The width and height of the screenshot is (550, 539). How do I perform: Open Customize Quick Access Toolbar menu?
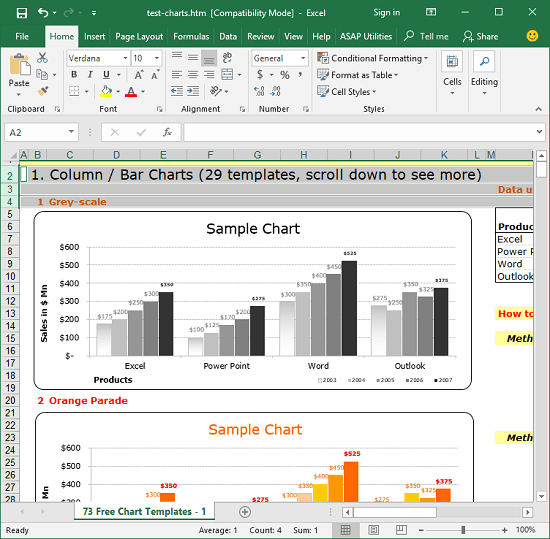pyautogui.click(x=94, y=13)
